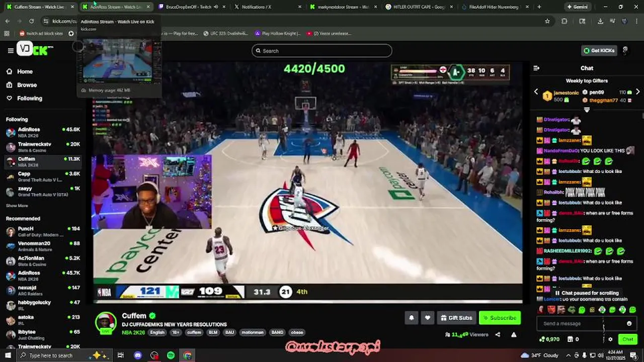Screen dimensions: 644x362
Task: Open Spotify from the taskbar
Action: point(171,355)
